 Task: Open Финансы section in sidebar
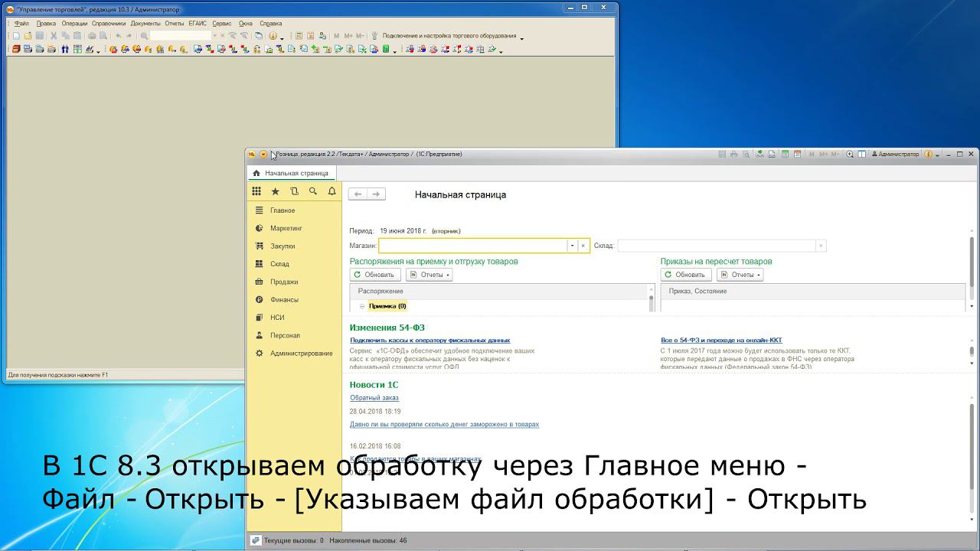coord(284,299)
